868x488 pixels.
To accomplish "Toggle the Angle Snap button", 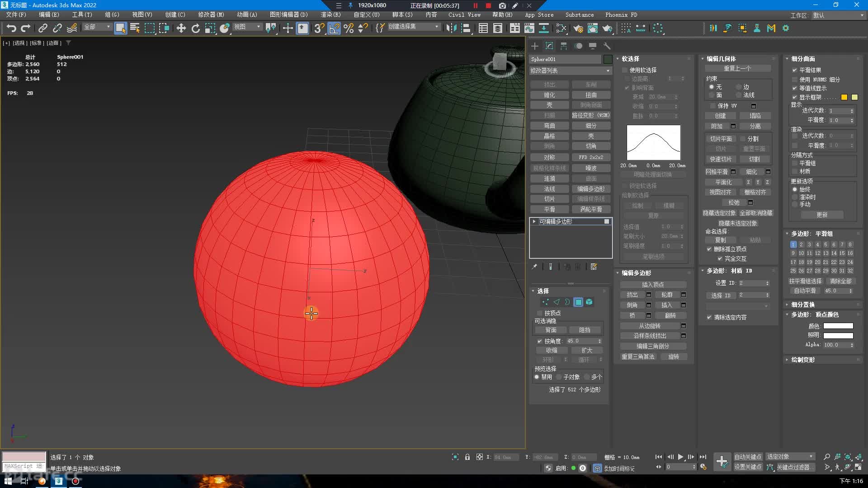I will coord(334,28).
